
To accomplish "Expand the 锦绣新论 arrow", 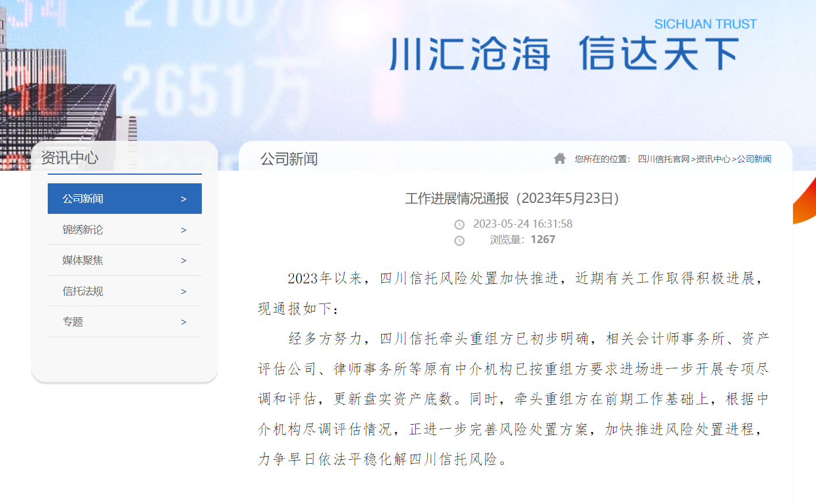I will [x=183, y=230].
